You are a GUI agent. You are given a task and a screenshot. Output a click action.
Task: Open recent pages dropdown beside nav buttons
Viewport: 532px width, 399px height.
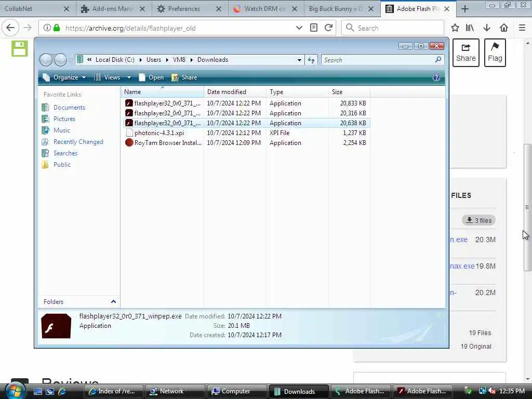(71, 60)
